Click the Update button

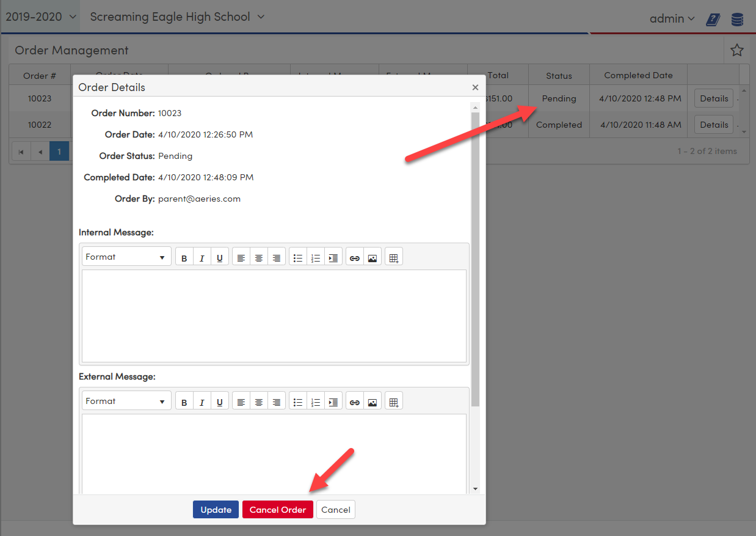[x=216, y=510]
